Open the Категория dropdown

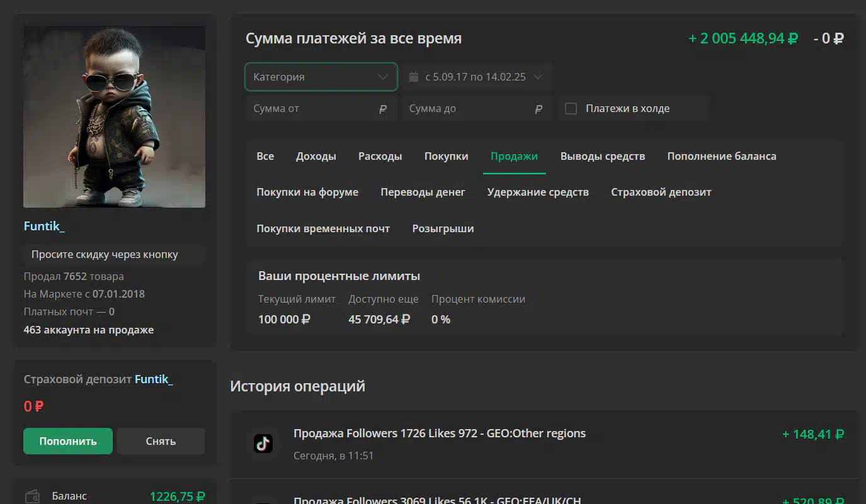321,77
